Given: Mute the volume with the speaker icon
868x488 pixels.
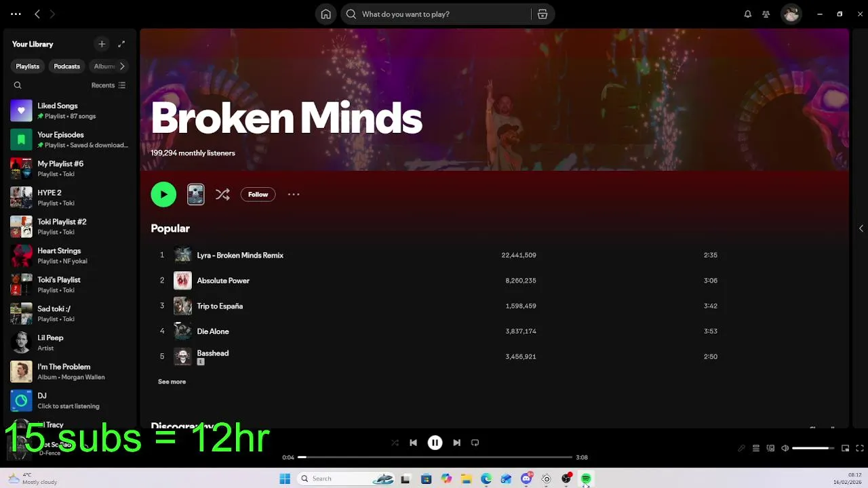Looking at the screenshot, I should 785,448.
